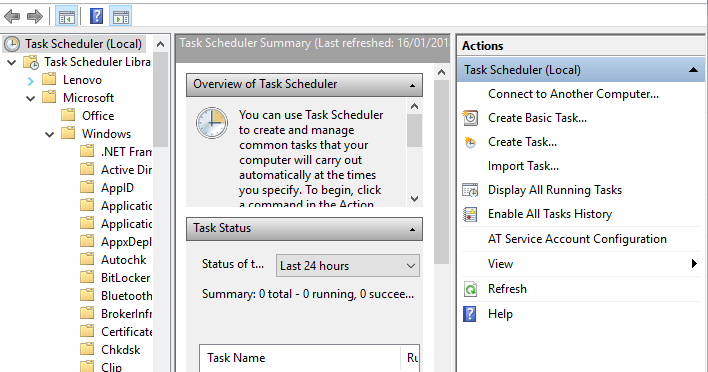Select the BrokerInfr tree item

coord(126,313)
